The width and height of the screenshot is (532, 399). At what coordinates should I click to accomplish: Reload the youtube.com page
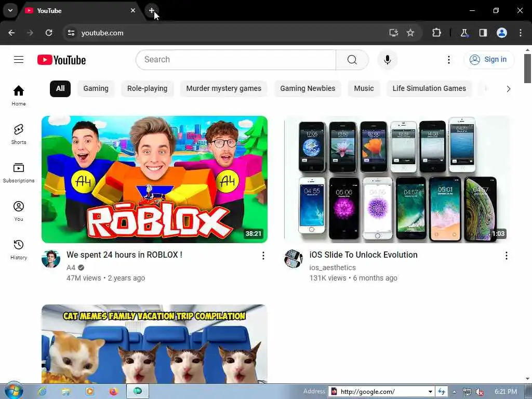(49, 33)
